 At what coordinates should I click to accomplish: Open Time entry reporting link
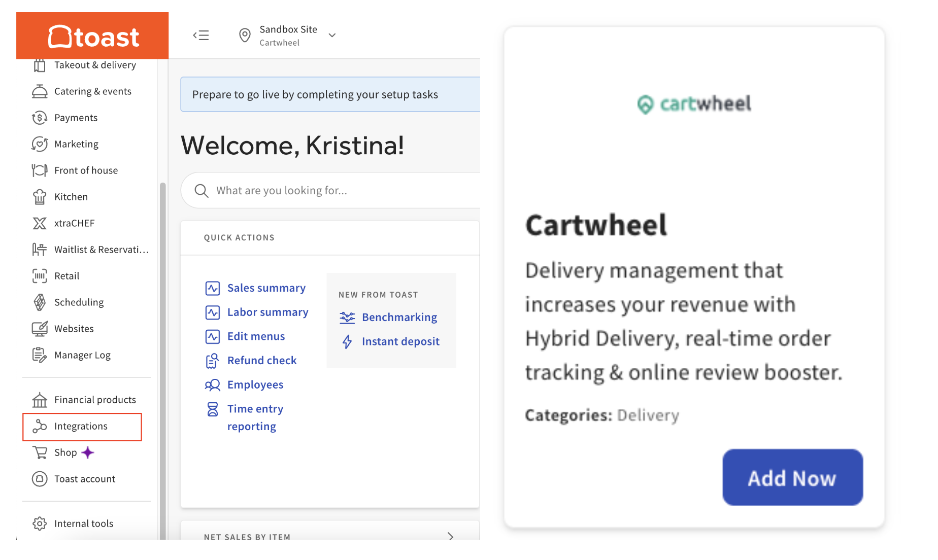(255, 417)
